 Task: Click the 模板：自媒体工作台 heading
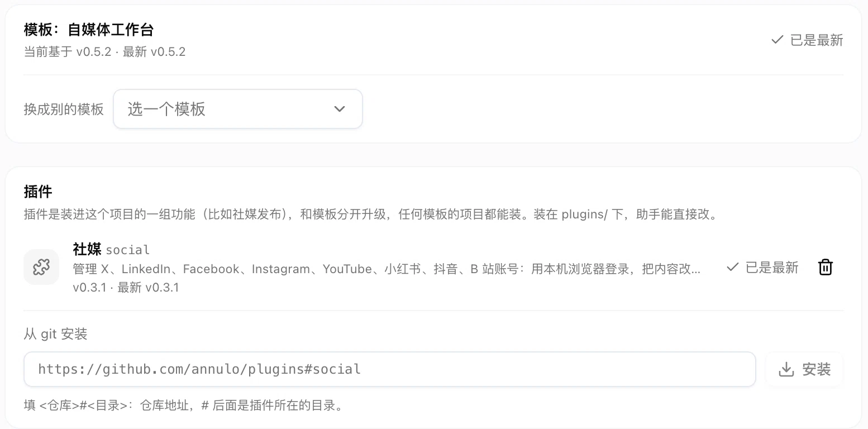coord(89,30)
